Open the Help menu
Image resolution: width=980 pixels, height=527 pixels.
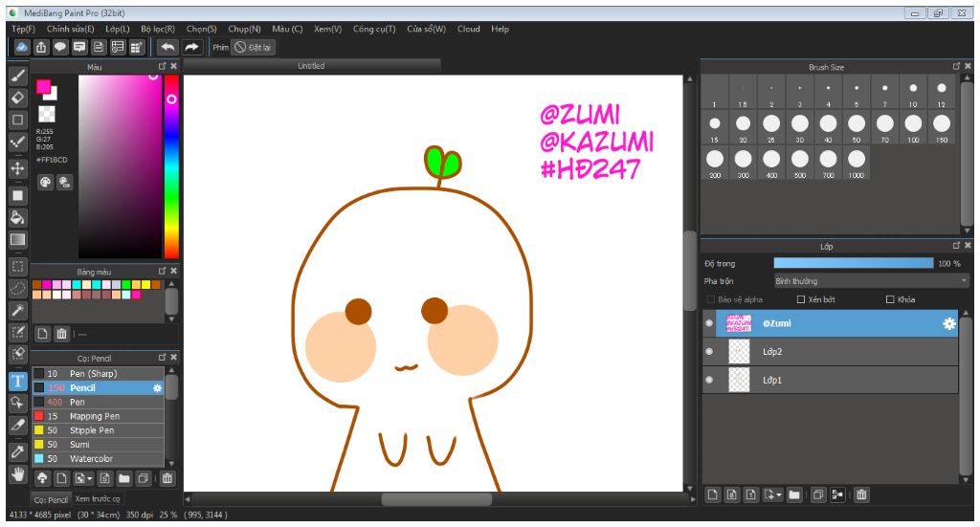click(x=500, y=29)
